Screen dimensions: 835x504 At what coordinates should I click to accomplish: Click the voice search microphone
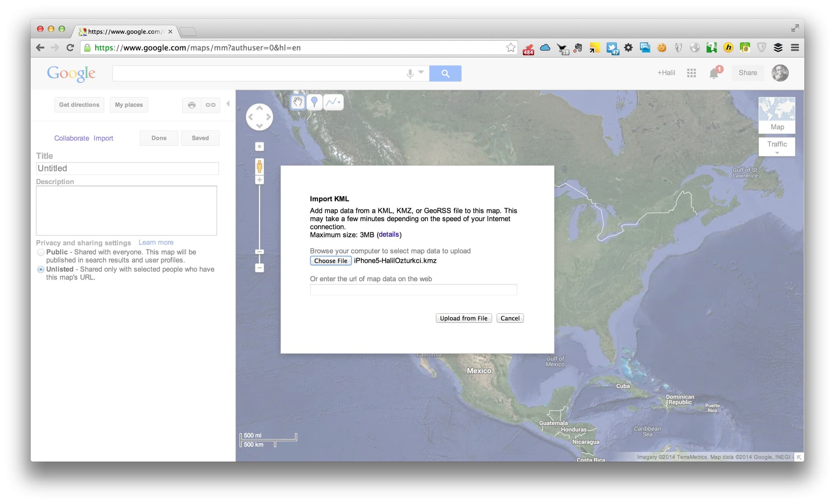click(410, 73)
